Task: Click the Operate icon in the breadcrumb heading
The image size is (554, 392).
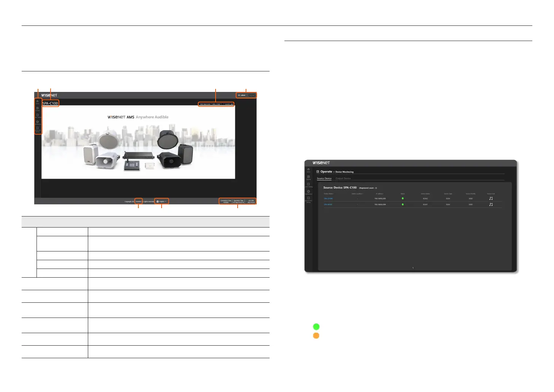Action: [x=318, y=172]
